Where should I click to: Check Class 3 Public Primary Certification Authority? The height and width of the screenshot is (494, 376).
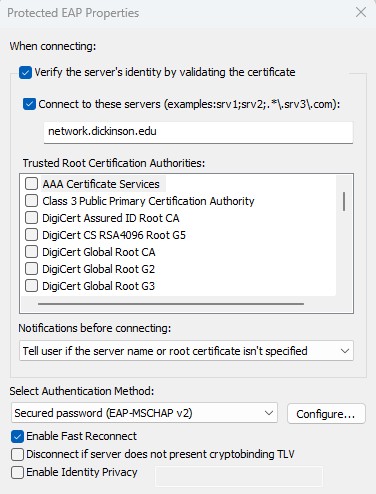(x=31, y=201)
